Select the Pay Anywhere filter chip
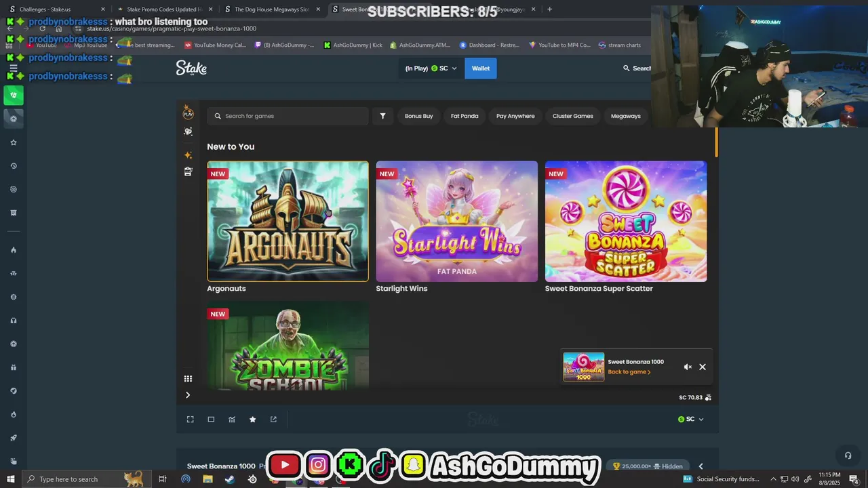This screenshot has width=868, height=488. 515,116
